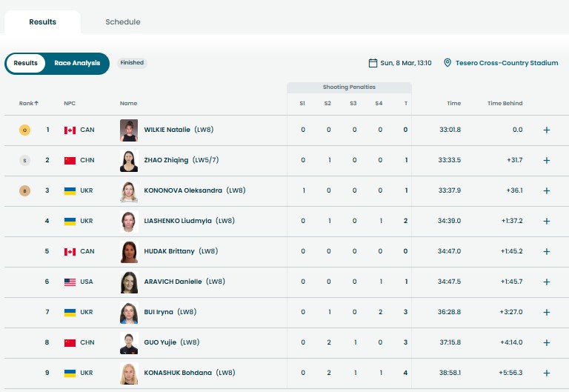Sort table by Rank column arrow
This screenshot has width=569, height=392.
[36, 103]
